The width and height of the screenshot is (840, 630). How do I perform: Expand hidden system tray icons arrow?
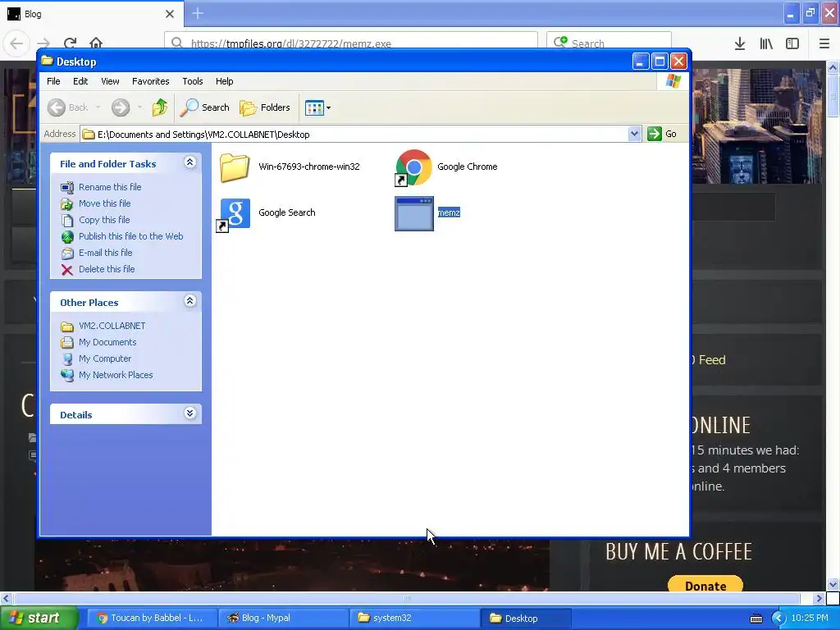(x=778, y=619)
